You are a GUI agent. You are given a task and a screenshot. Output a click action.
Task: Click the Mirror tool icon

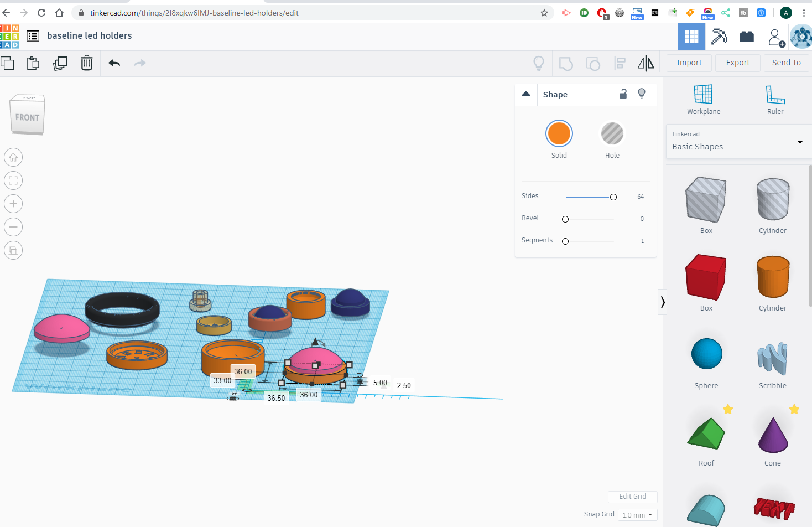point(646,63)
